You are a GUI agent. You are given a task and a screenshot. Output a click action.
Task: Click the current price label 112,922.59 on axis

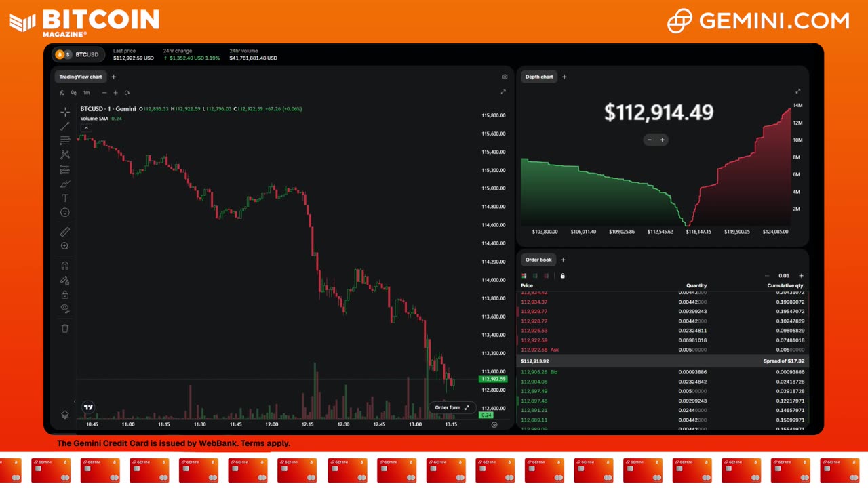pyautogui.click(x=493, y=379)
